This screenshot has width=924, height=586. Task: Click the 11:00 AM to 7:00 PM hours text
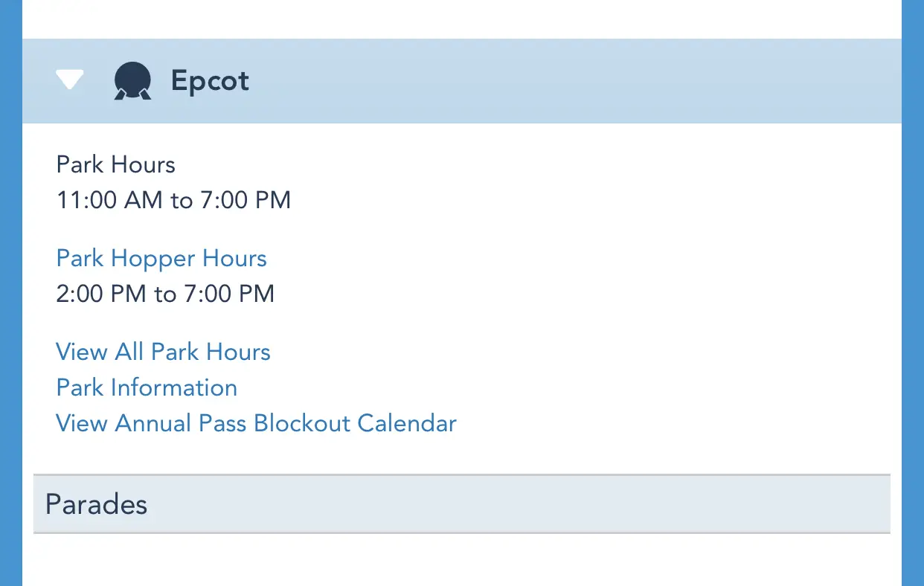point(173,200)
